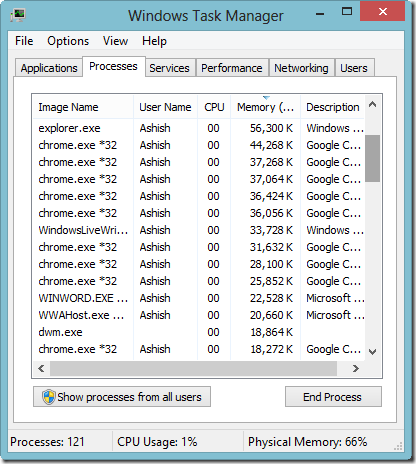Click the window resize grip corner
Image resolution: width=416 pixels, height=464 pixels.
click(398, 446)
